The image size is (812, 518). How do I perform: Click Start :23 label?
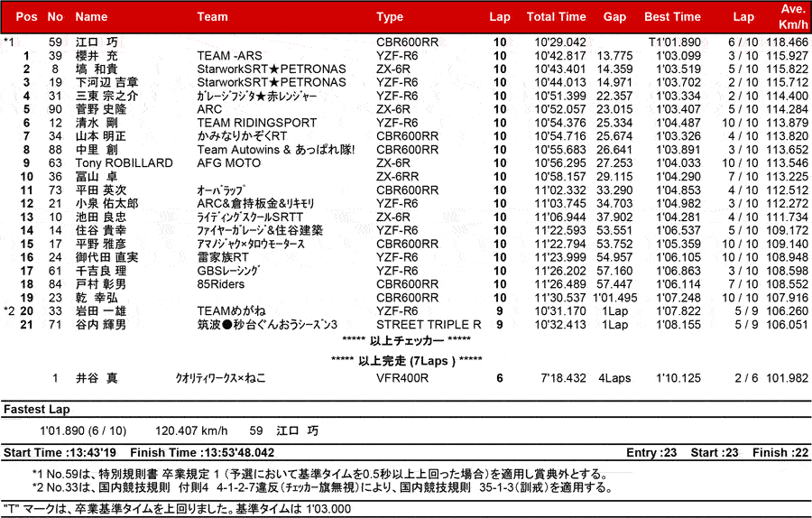tap(715, 453)
